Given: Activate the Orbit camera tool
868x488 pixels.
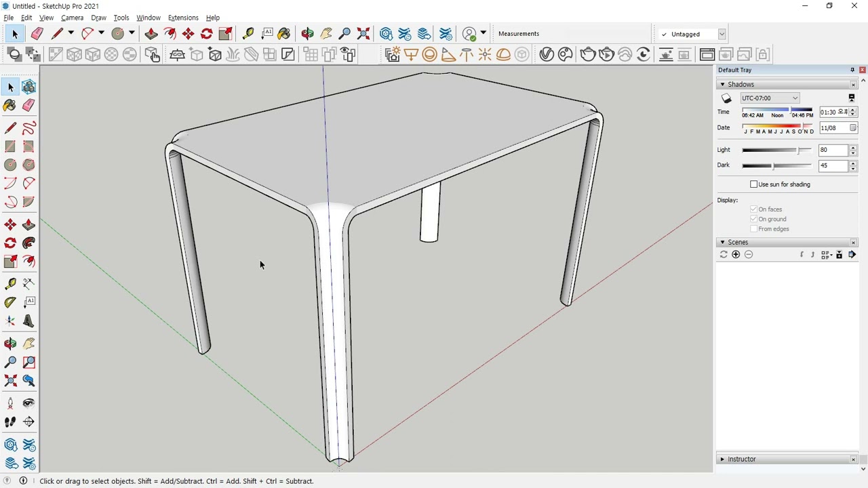Looking at the screenshot, I should click(10, 344).
